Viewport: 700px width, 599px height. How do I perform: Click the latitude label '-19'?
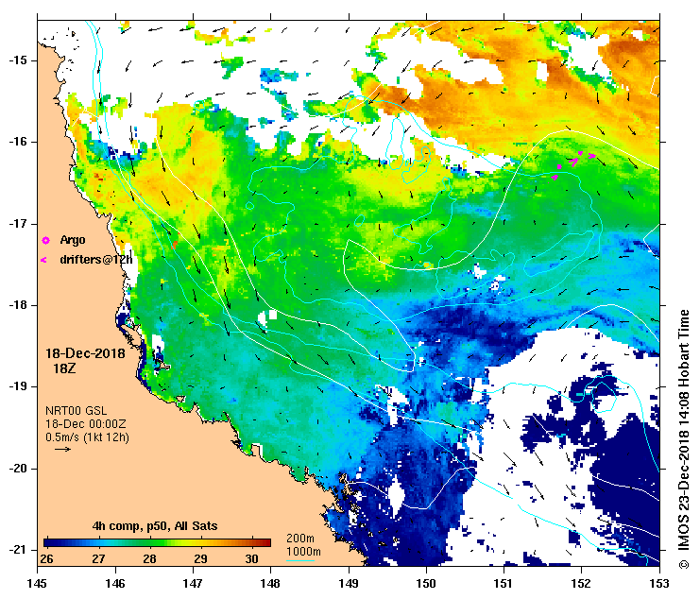[17, 386]
